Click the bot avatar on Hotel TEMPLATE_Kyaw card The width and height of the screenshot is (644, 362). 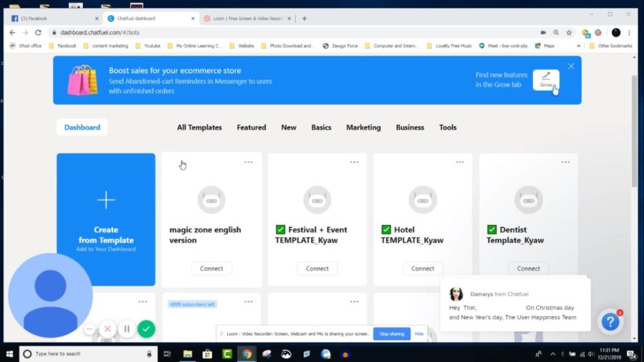coord(423,200)
